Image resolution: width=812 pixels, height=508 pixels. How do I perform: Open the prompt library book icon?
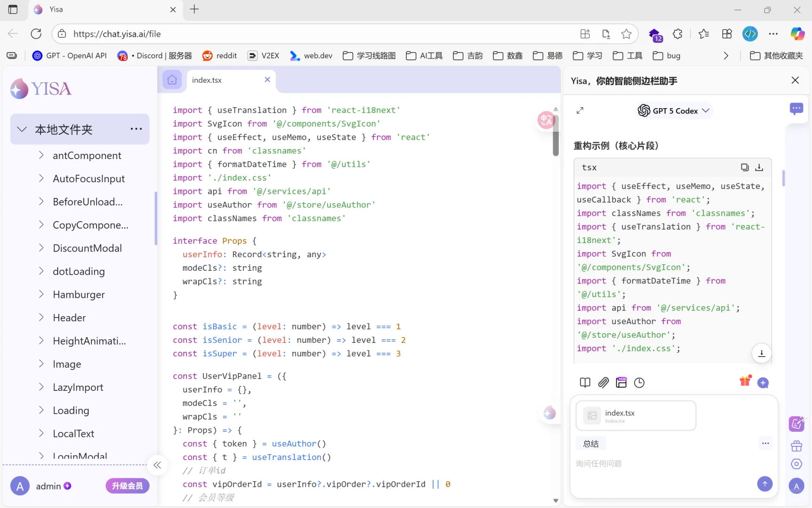[585, 382]
